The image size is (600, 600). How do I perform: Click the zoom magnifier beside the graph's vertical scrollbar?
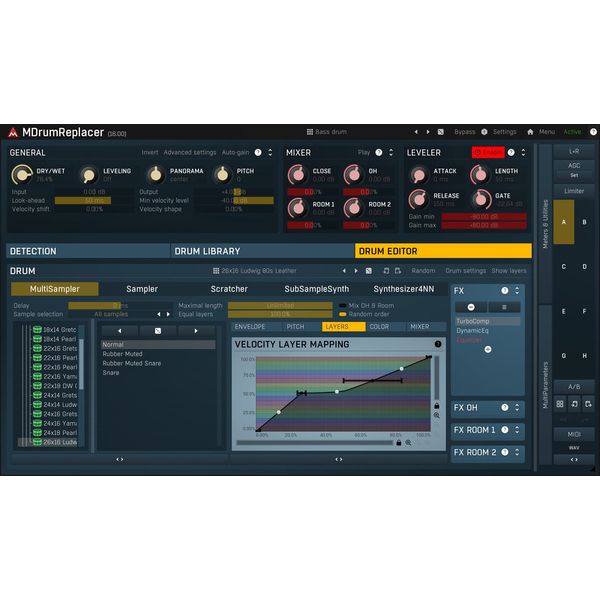pyautogui.click(x=437, y=415)
